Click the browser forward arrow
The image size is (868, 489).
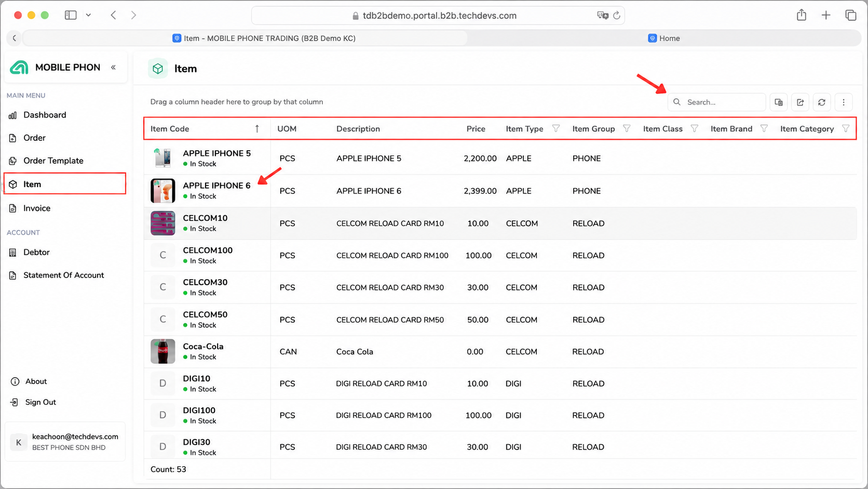(x=133, y=15)
